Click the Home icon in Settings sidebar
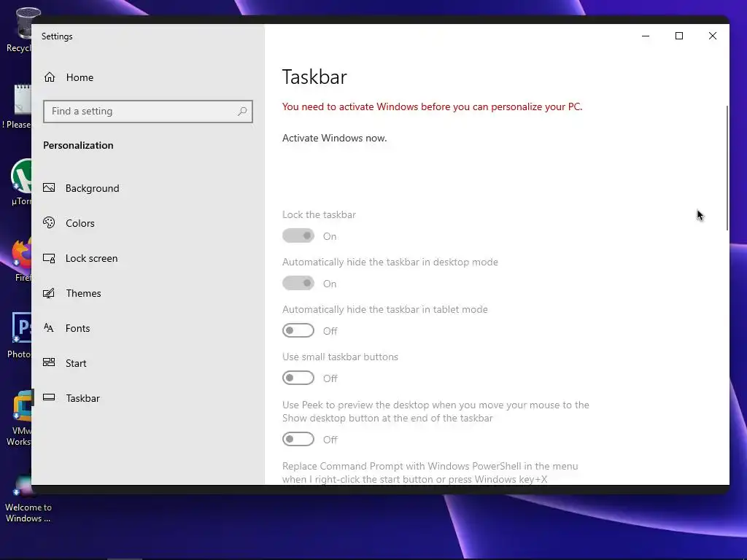 click(50, 77)
